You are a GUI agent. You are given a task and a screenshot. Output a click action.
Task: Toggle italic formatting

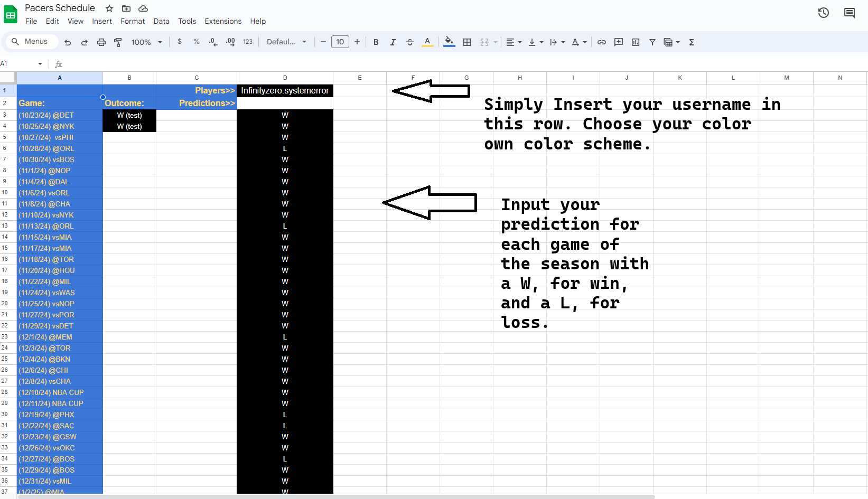pos(393,42)
